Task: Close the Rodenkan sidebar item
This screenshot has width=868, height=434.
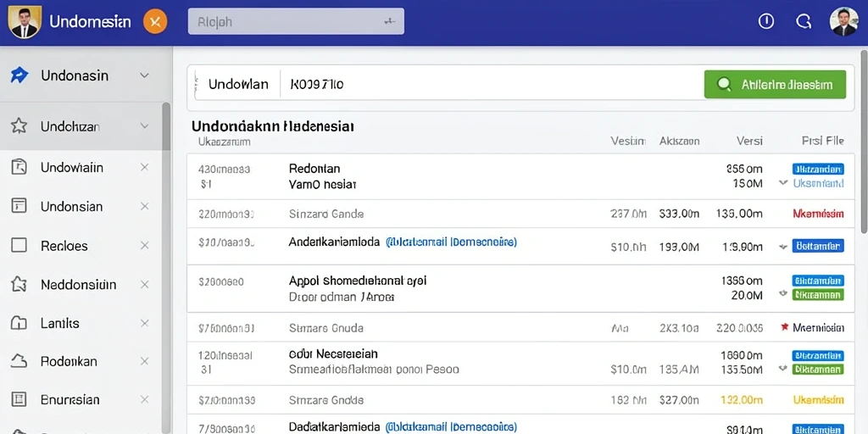Action: (x=144, y=361)
